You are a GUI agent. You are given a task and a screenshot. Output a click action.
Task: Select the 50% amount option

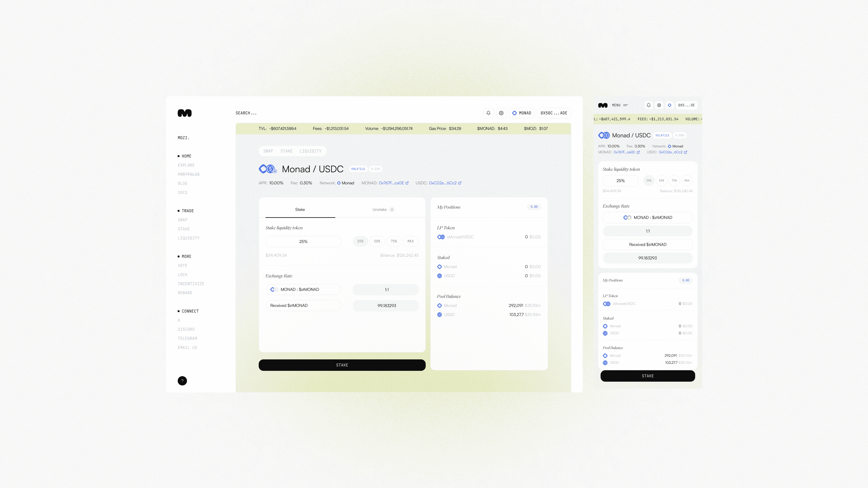(x=377, y=241)
